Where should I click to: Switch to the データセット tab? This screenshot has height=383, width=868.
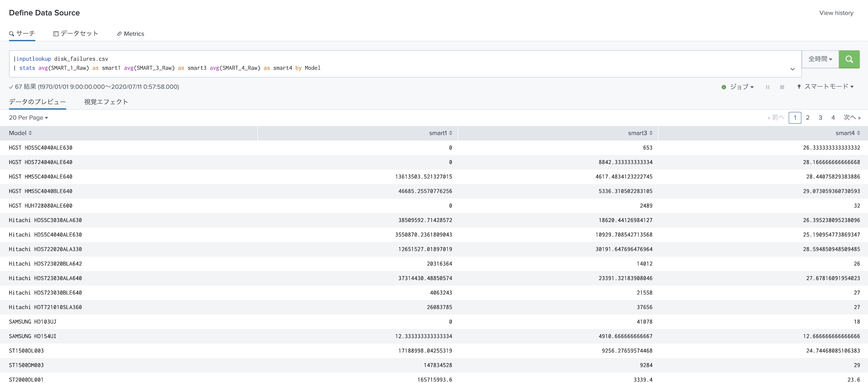pyautogui.click(x=76, y=33)
